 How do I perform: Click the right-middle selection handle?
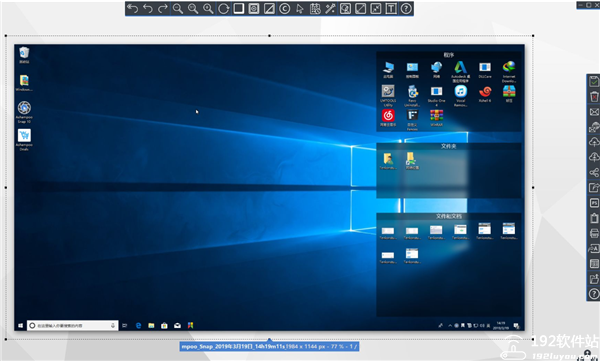[533, 188]
